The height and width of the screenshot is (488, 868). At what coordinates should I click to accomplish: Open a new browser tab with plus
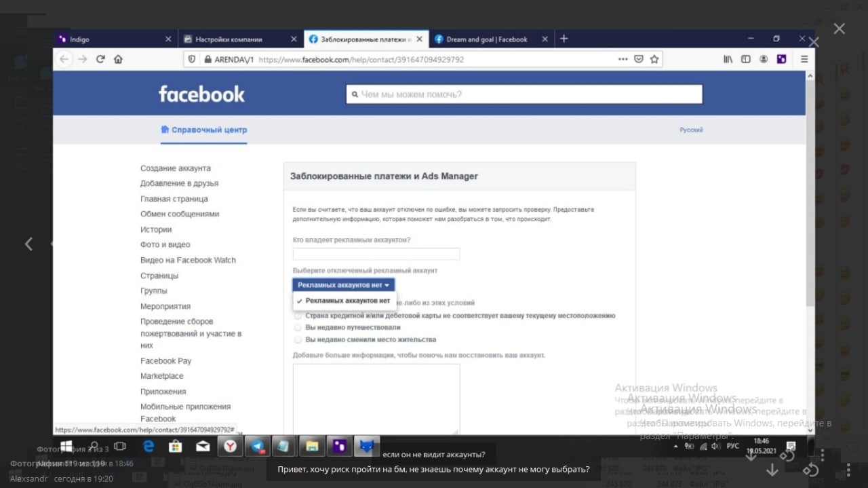coord(564,39)
